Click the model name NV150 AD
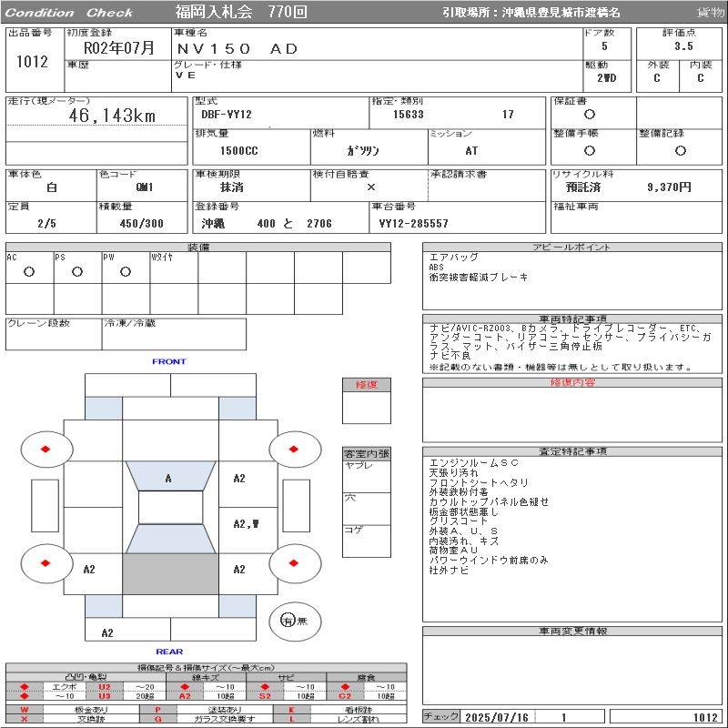Viewport: 728px width, 728px height. click(x=237, y=49)
